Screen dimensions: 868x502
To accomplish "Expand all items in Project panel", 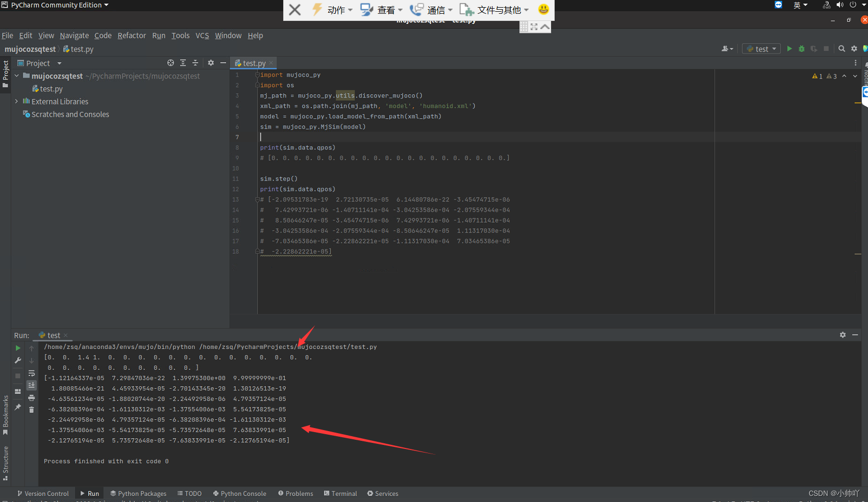I will (183, 63).
